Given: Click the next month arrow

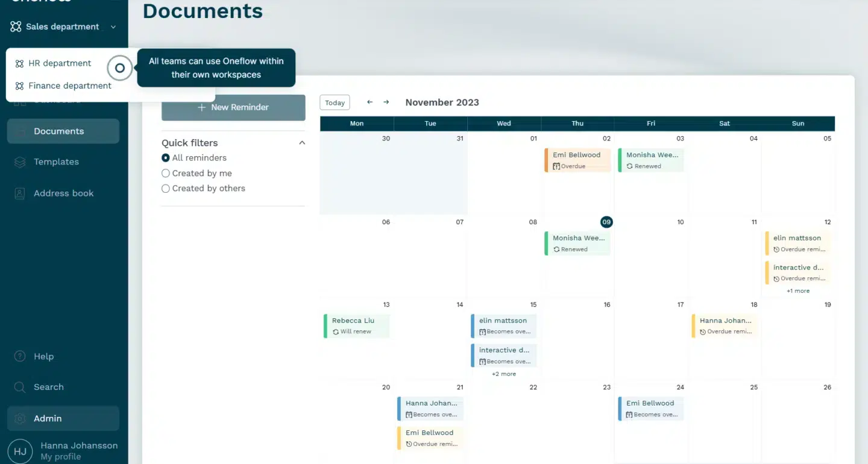Looking at the screenshot, I should click(x=386, y=102).
